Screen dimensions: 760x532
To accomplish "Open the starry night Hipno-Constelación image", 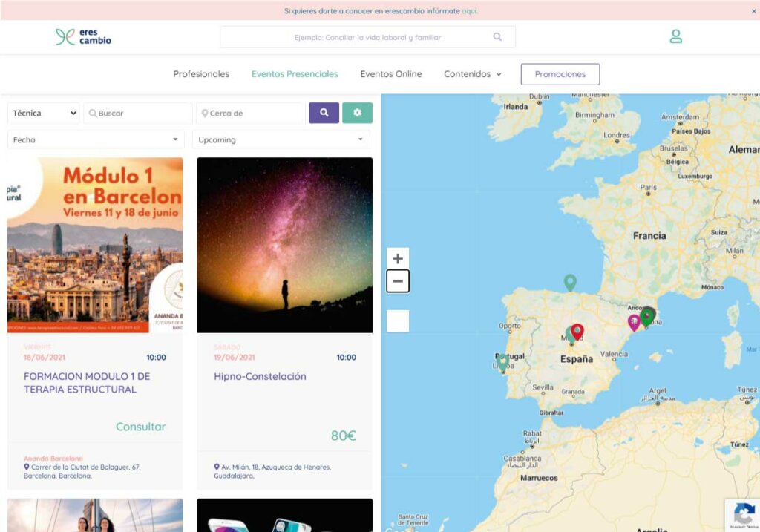I will point(284,245).
